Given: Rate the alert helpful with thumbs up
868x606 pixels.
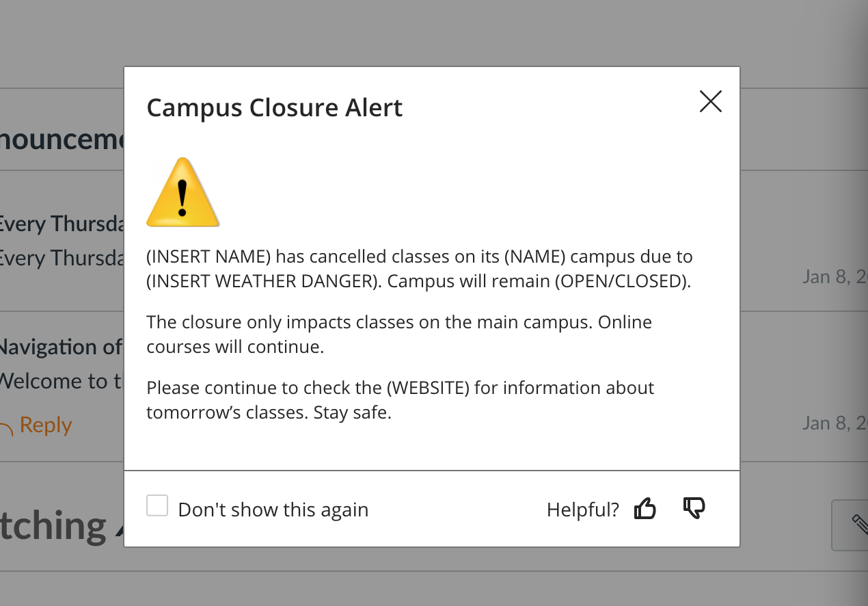Looking at the screenshot, I should (645, 508).
